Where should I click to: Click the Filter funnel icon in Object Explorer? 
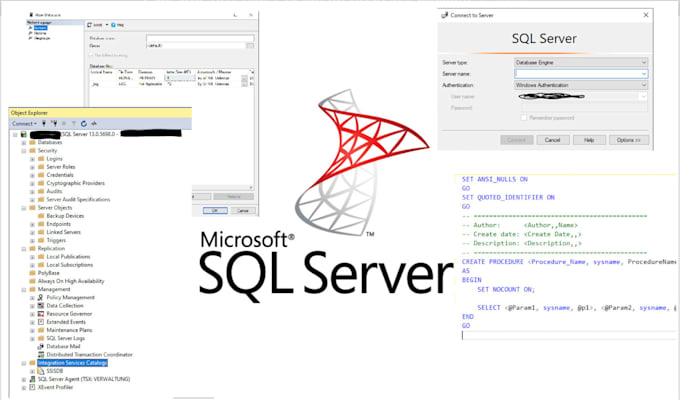click(74, 124)
